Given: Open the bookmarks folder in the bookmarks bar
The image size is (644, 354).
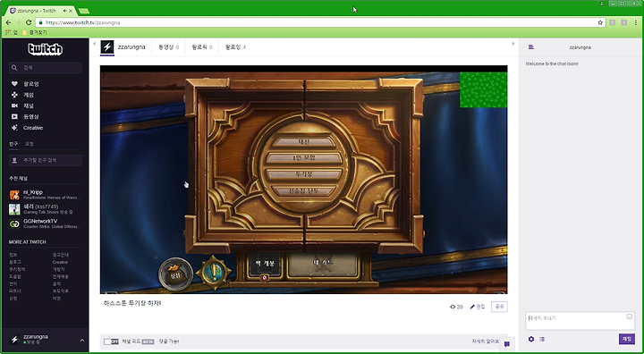Looking at the screenshot, I should (x=35, y=32).
